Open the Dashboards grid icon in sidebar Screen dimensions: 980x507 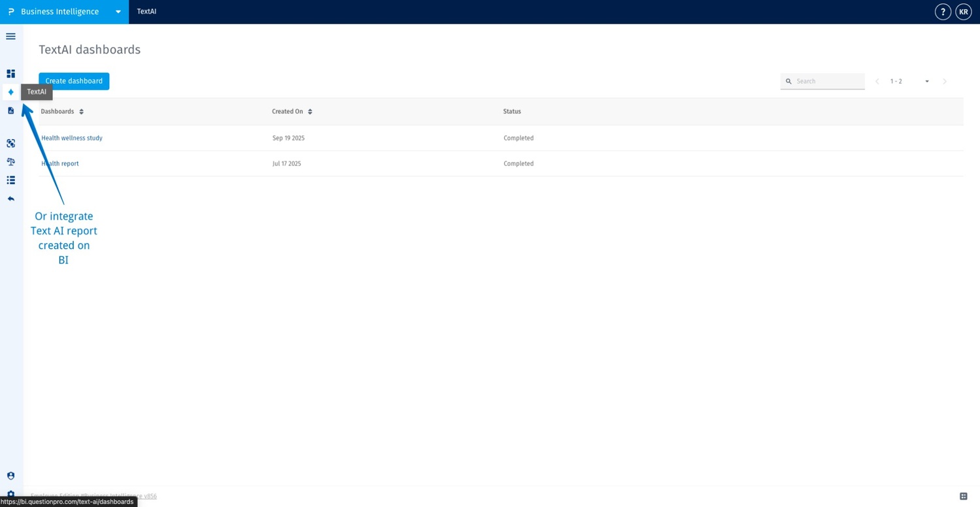[x=10, y=73]
